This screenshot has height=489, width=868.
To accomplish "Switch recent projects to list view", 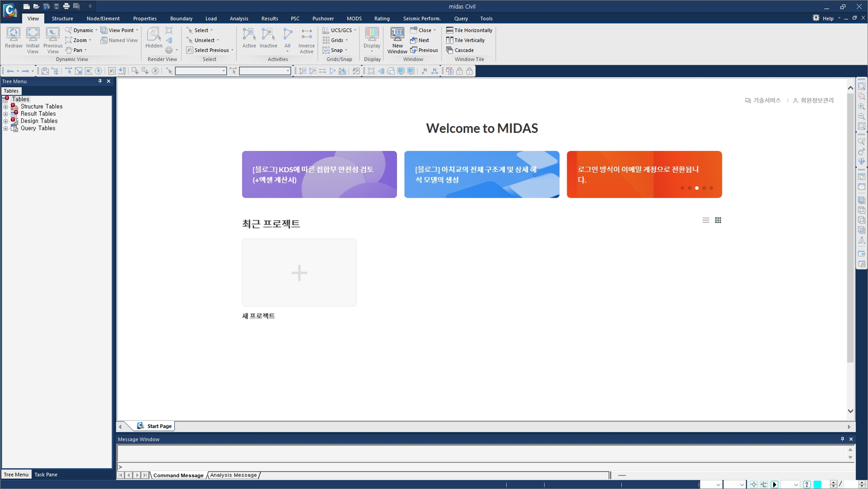I will [x=706, y=220].
